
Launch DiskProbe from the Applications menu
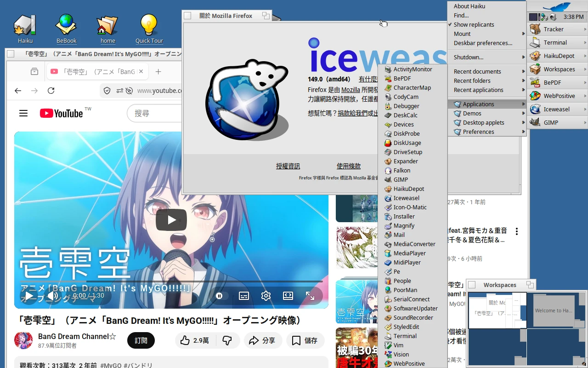(407, 133)
